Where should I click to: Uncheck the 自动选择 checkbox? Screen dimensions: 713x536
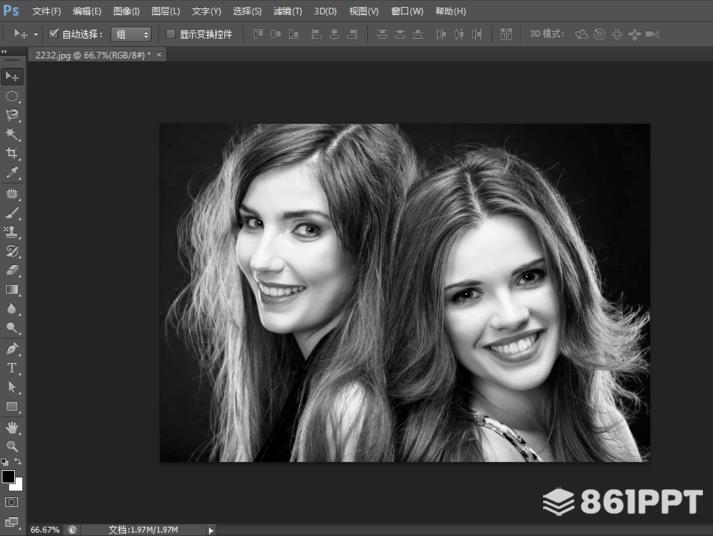[x=54, y=34]
